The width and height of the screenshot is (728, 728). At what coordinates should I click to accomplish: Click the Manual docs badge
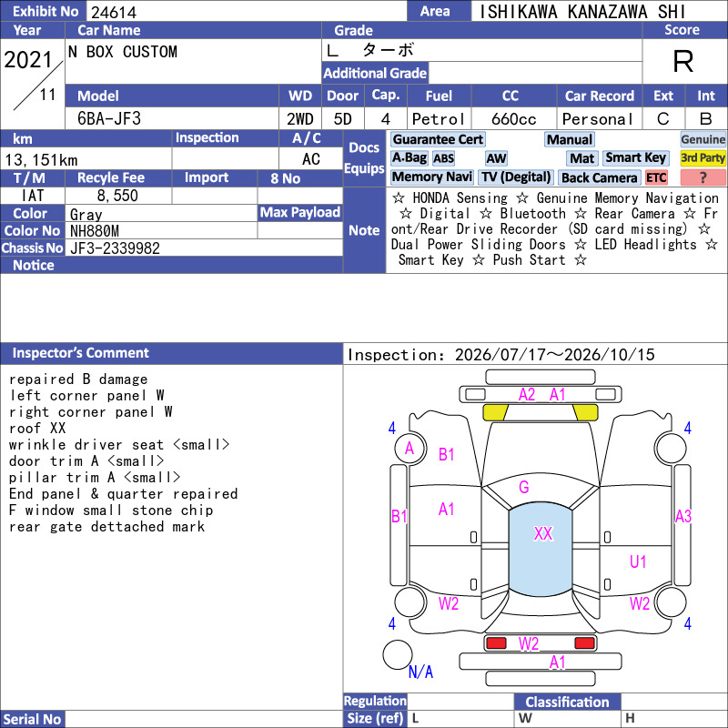pyautogui.click(x=570, y=139)
